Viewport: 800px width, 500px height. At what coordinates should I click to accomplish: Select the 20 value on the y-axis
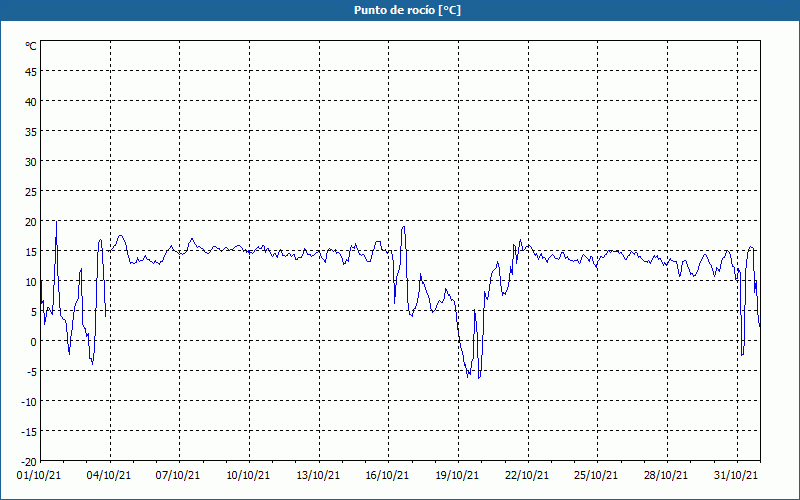(x=31, y=222)
